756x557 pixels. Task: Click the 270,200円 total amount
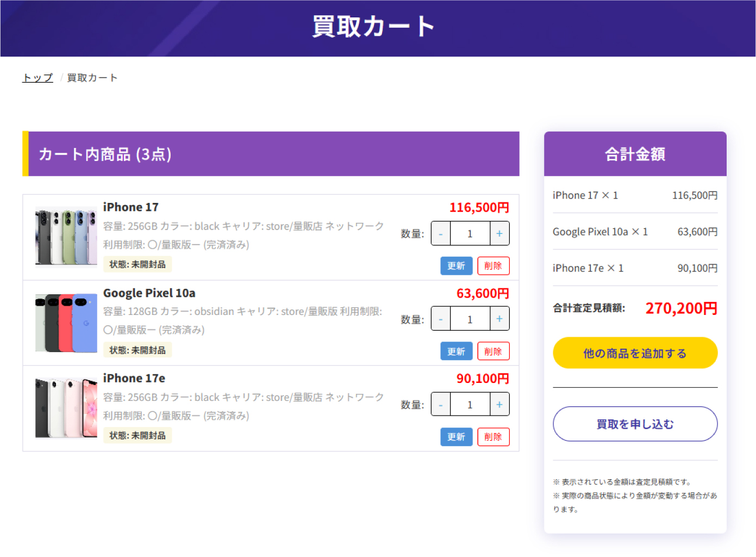tap(682, 308)
